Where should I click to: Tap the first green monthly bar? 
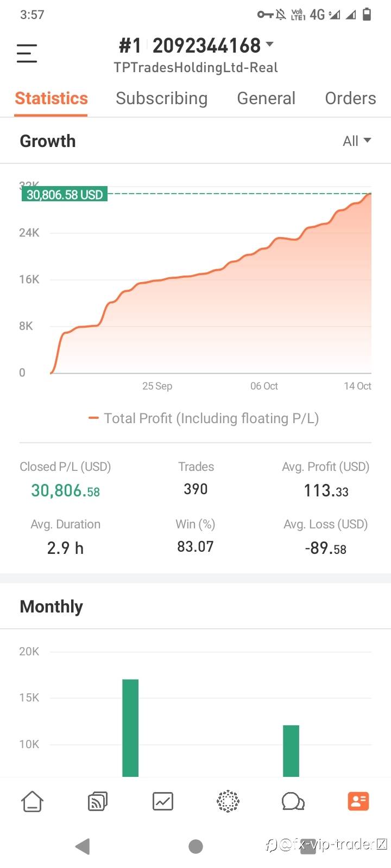point(130,727)
